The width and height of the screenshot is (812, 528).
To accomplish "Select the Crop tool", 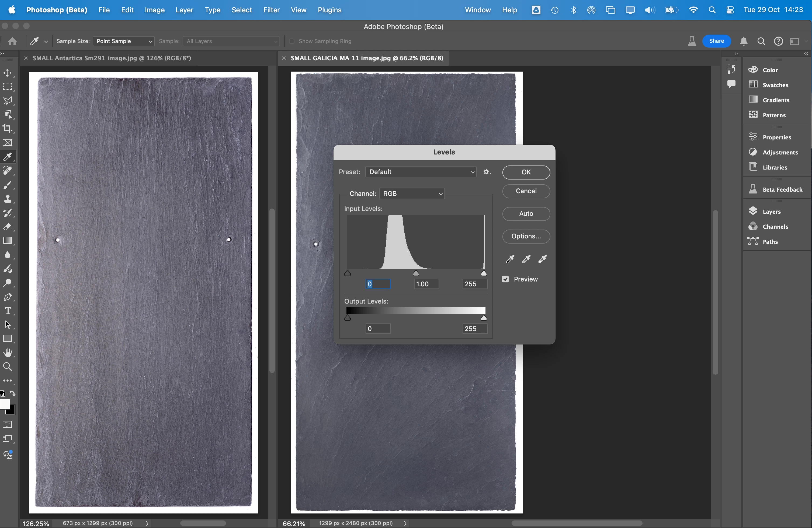I will click(8, 129).
